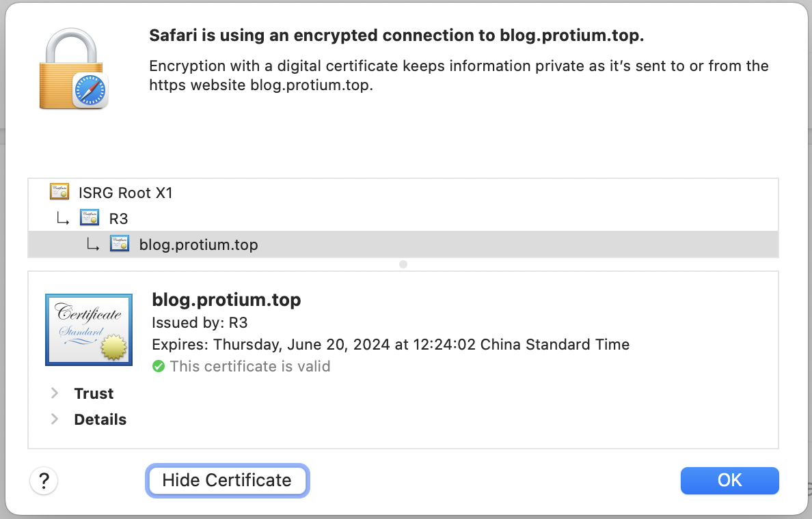Confirm with the OK button

[x=729, y=480]
